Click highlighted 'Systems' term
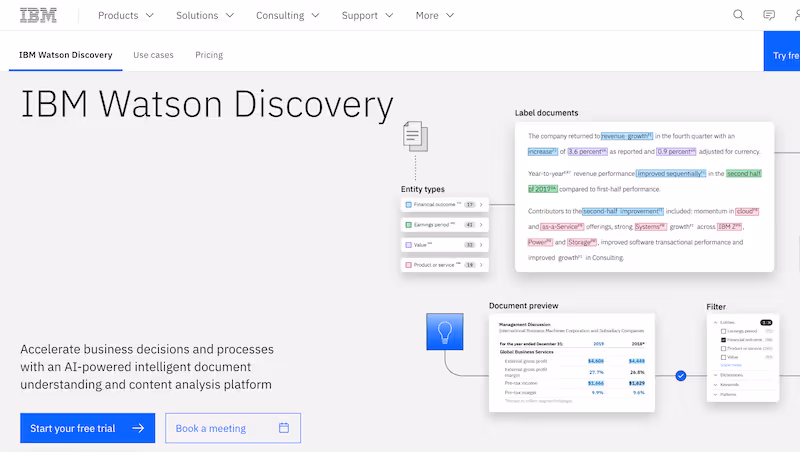This screenshot has width=800, height=452. click(x=651, y=227)
